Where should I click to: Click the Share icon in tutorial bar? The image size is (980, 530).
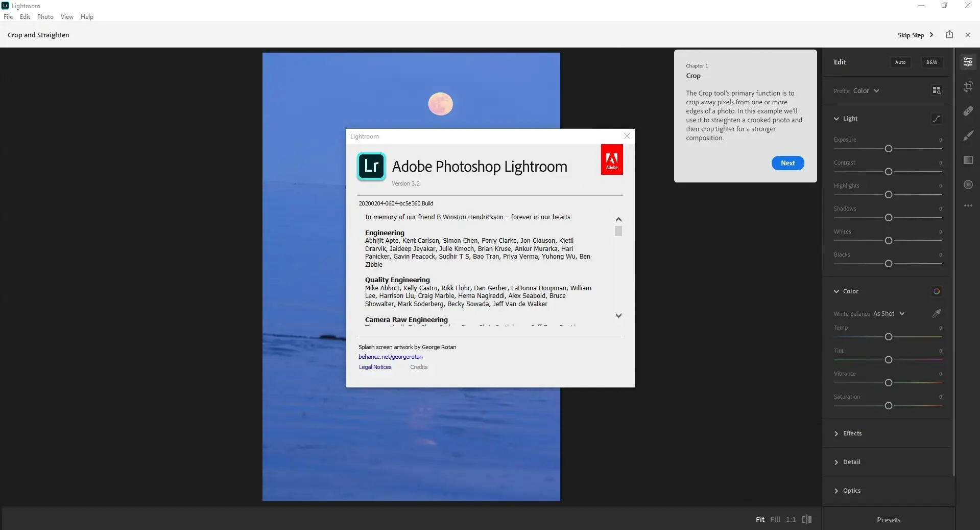(x=949, y=35)
